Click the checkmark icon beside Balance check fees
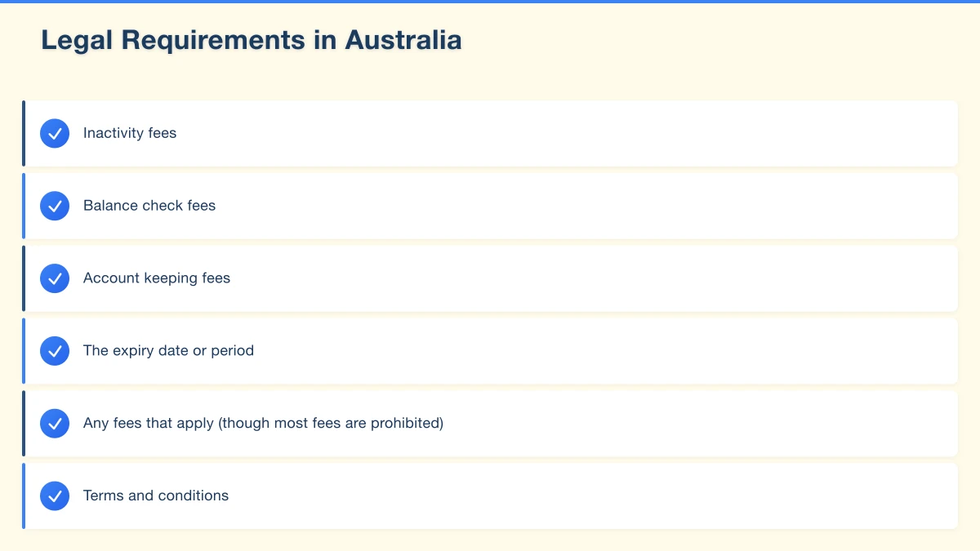980x551 pixels. (x=55, y=206)
